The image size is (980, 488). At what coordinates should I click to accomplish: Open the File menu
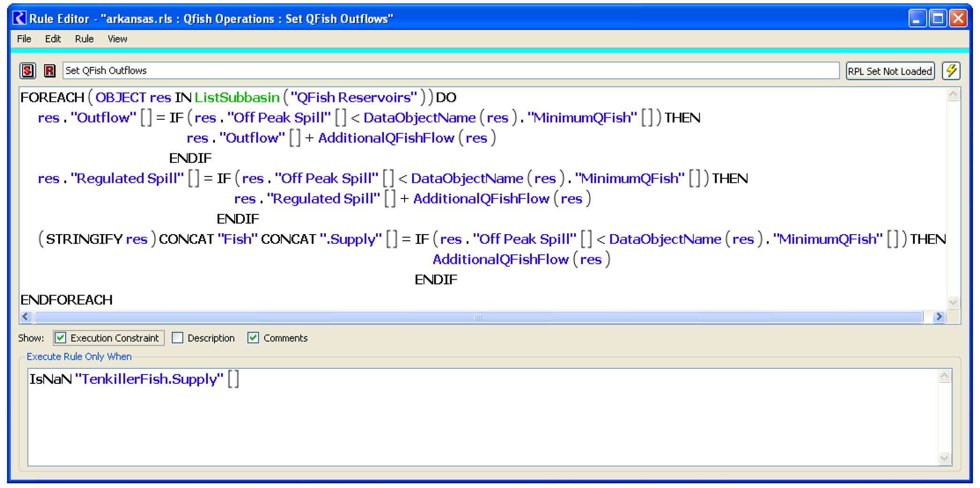point(24,39)
